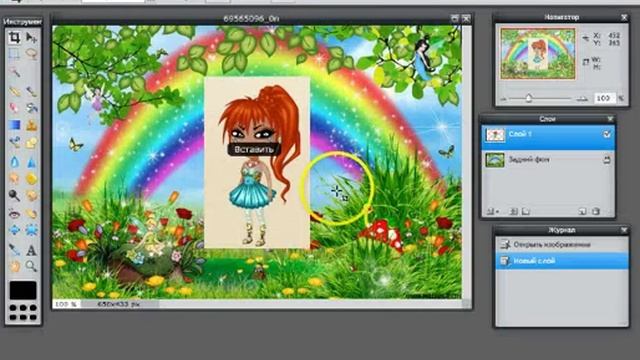The image size is (640, 360).
Task: Maximize the image canvas window
Action: point(454,18)
